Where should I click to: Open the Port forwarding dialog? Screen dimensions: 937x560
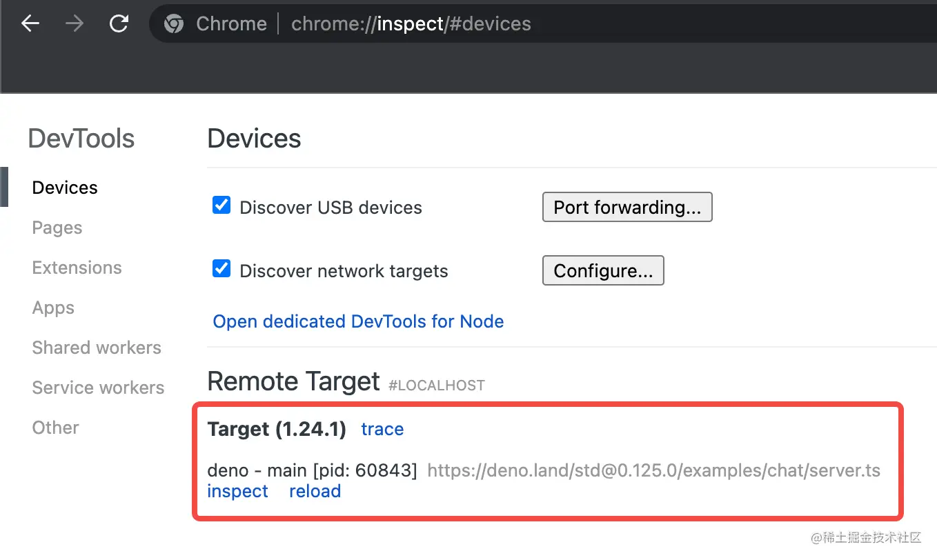tap(627, 208)
